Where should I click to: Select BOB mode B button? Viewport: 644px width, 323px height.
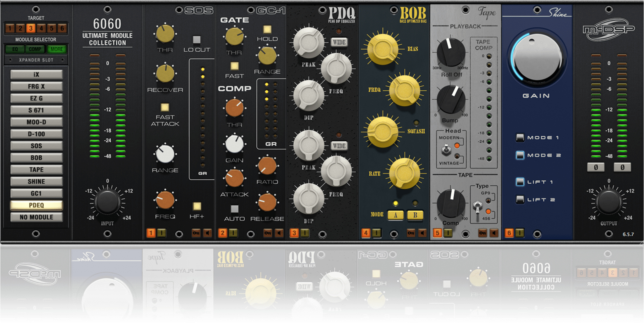[415, 215]
